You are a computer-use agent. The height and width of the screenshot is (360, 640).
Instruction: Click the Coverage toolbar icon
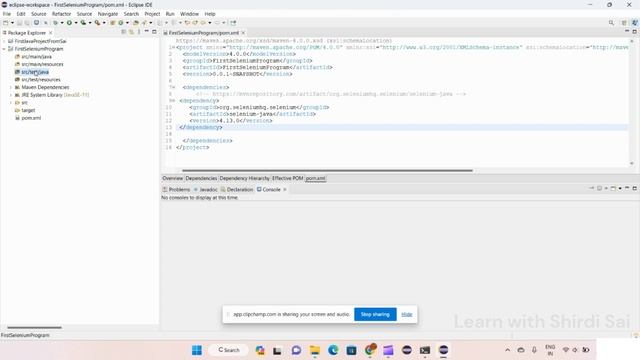pos(83,23)
